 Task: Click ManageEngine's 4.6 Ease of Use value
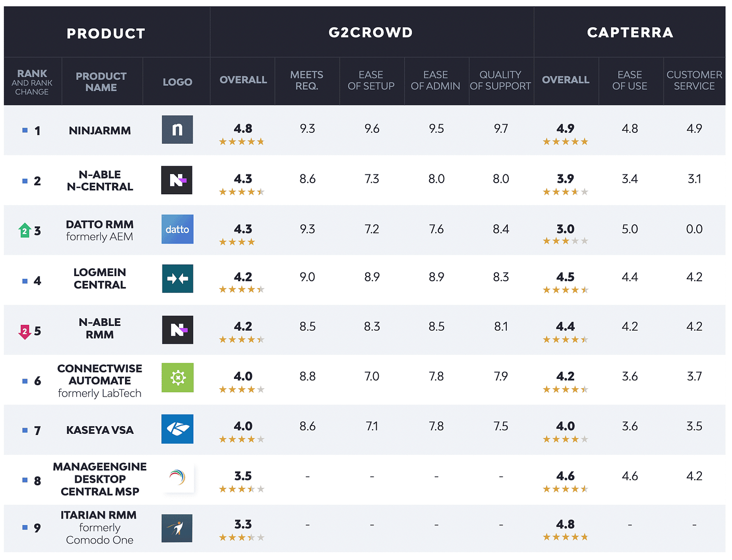click(x=630, y=476)
